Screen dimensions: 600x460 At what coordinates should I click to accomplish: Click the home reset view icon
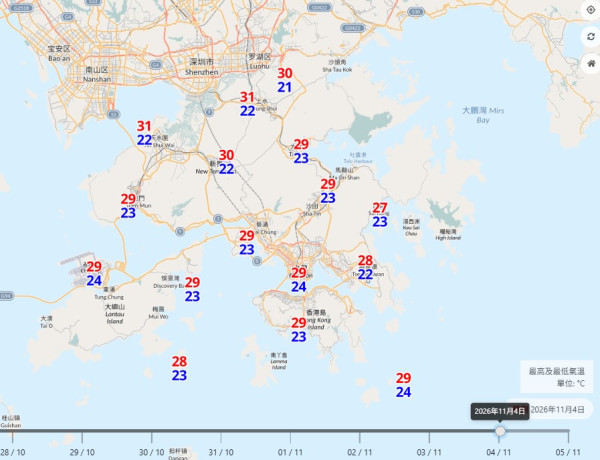pyautogui.click(x=591, y=64)
